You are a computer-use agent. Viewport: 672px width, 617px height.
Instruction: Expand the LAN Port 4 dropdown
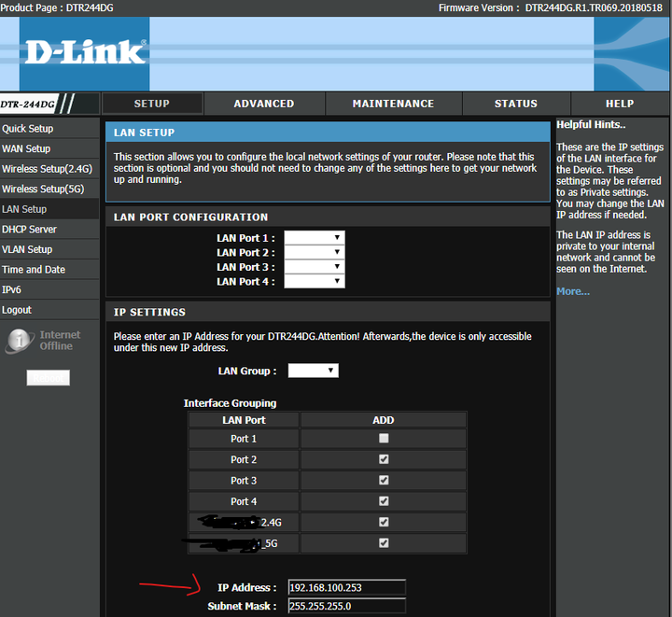[315, 282]
